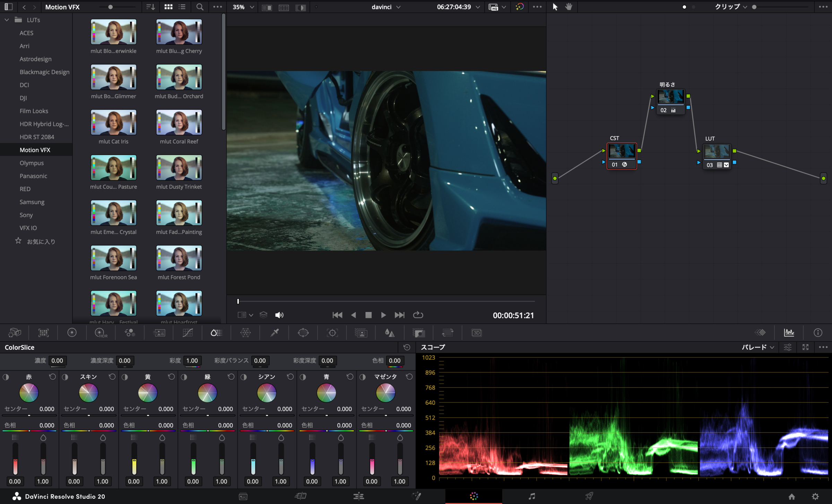Toggle the media pool sidebar panel
Screen dimensions: 832x504
pos(9,7)
